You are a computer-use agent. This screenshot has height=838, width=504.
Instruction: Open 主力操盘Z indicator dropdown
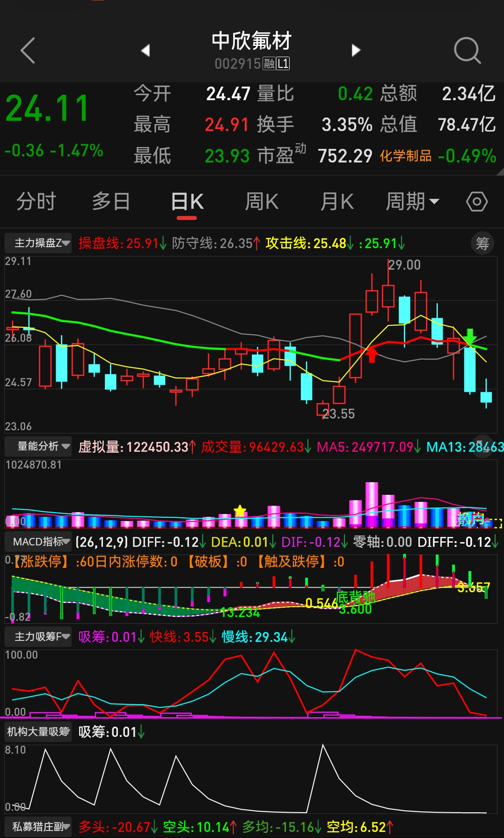(x=38, y=243)
